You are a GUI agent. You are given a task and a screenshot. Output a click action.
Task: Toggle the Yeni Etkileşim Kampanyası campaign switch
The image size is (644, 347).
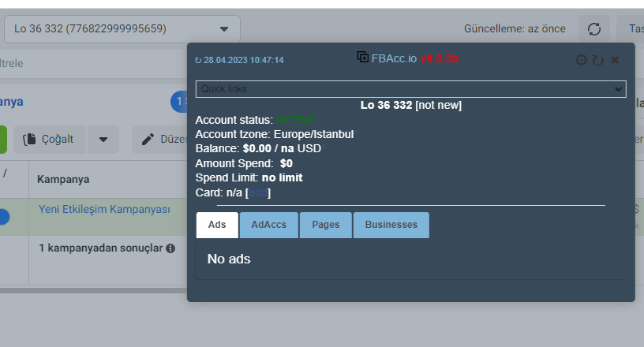coord(4,217)
